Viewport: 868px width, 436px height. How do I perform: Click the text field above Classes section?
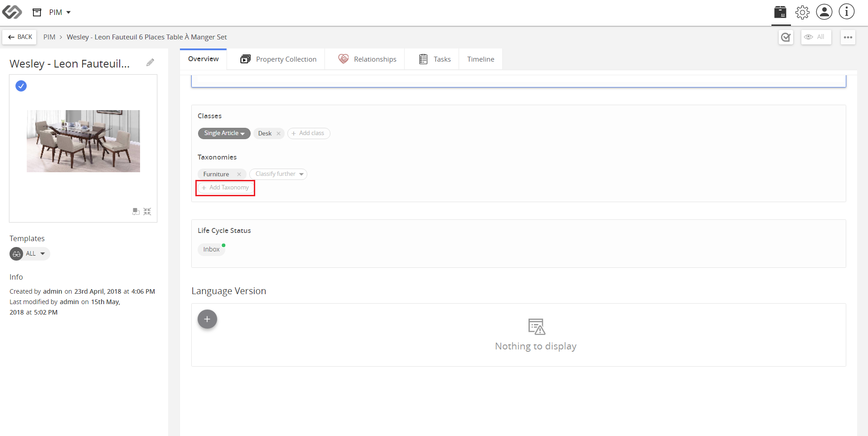[519, 81]
